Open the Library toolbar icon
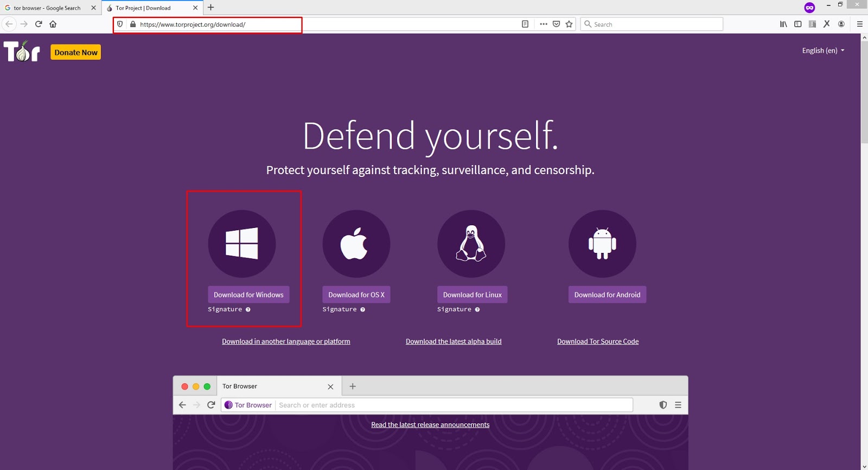Image resolution: width=868 pixels, height=470 pixels. click(x=783, y=24)
